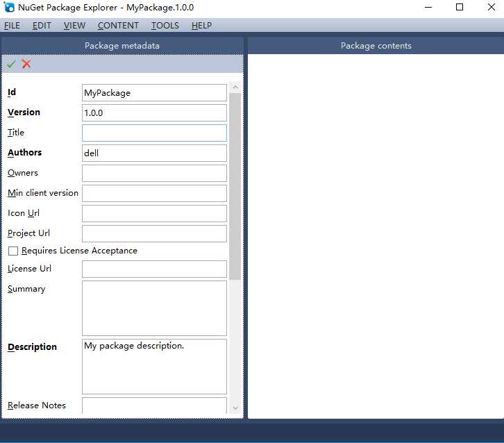This screenshot has width=504, height=443.
Task: Minimize the NuGet Package Explorer window
Action: [428, 7]
